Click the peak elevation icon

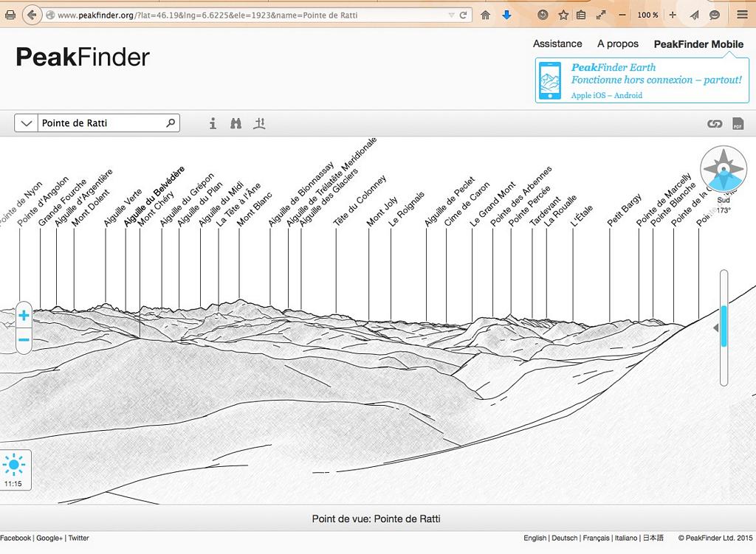click(259, 123)
